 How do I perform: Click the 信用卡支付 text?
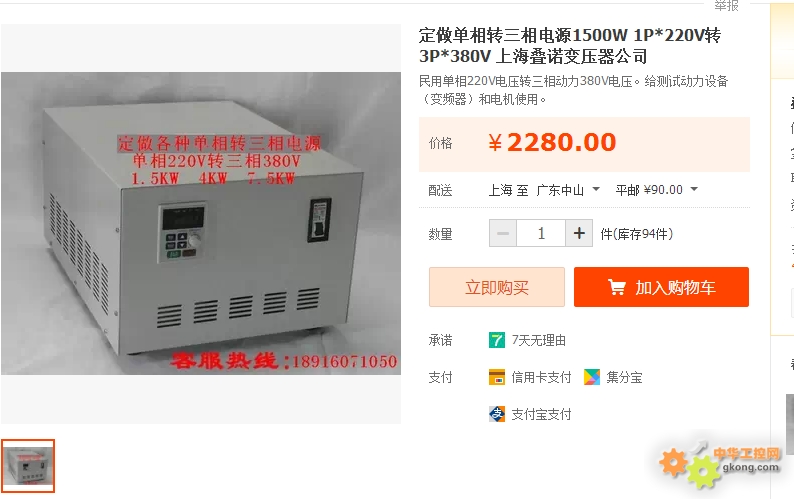(x=541, y=377)
